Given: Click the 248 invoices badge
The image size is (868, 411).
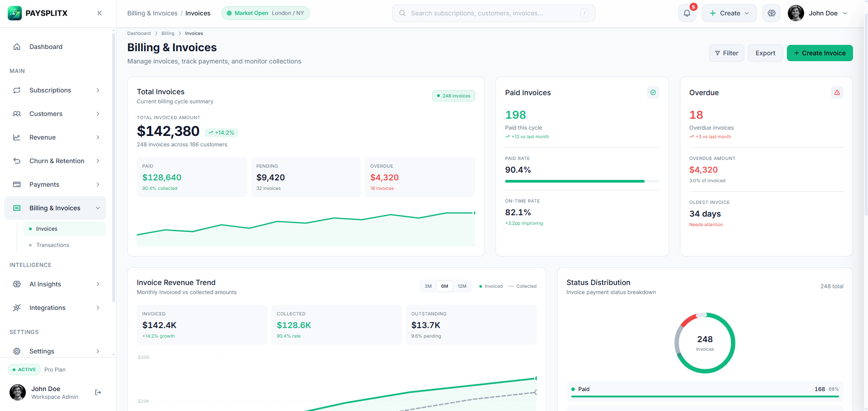Looking at the screenshot, I should coord(453,96).
